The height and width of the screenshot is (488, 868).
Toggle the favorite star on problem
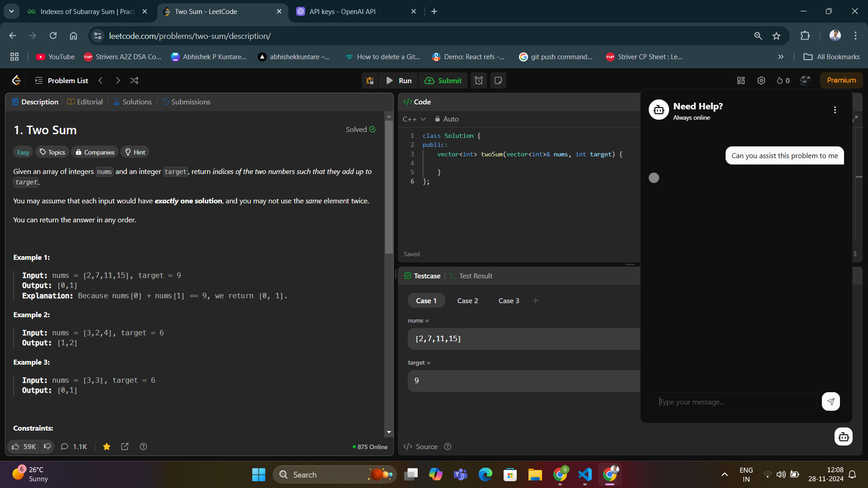tap(107, 446)
